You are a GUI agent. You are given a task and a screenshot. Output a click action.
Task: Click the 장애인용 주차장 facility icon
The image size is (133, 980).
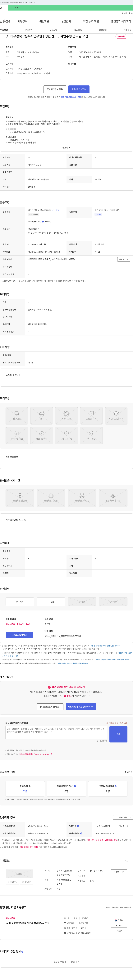click(x=20, y=498)
